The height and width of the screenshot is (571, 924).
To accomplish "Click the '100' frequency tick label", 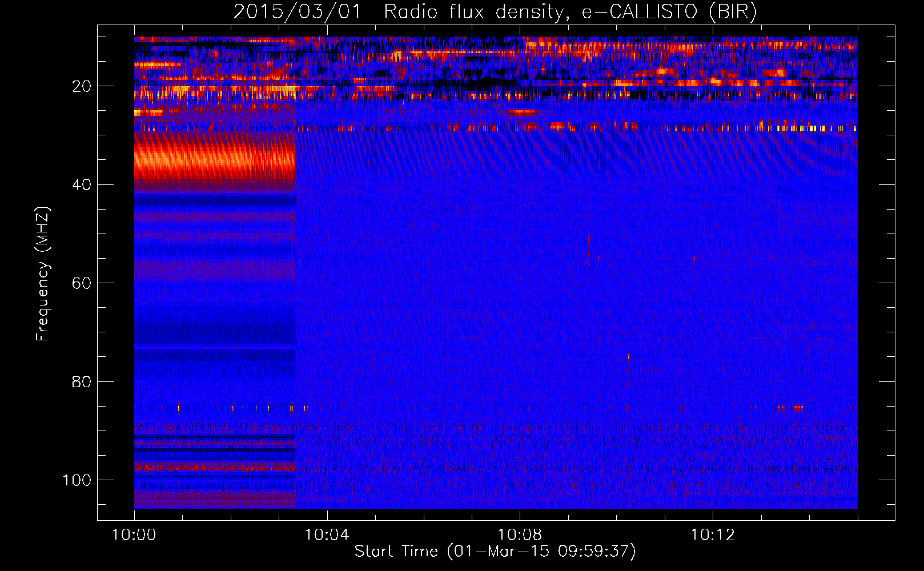I will pos(77,480).
